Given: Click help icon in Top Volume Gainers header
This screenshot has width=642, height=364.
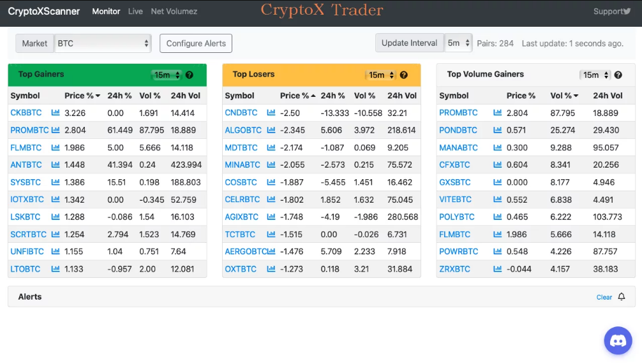Looking at the screenshot, I should coord(618,75).
